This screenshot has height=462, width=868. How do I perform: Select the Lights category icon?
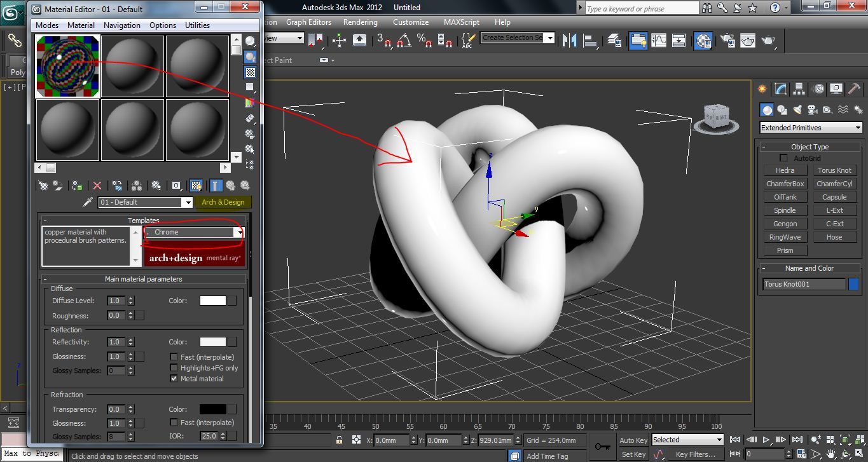pos(797,109)
